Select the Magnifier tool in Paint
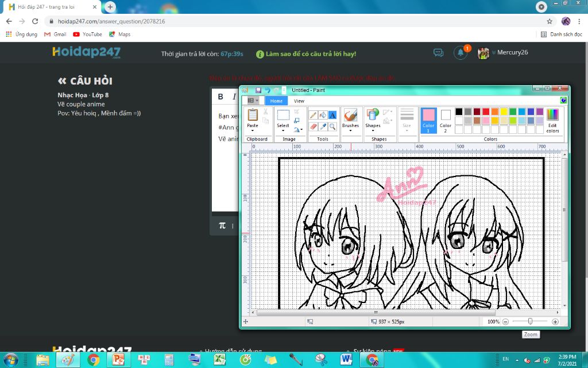The height and width of the screenshot is (368, 588). coord(332,127)
